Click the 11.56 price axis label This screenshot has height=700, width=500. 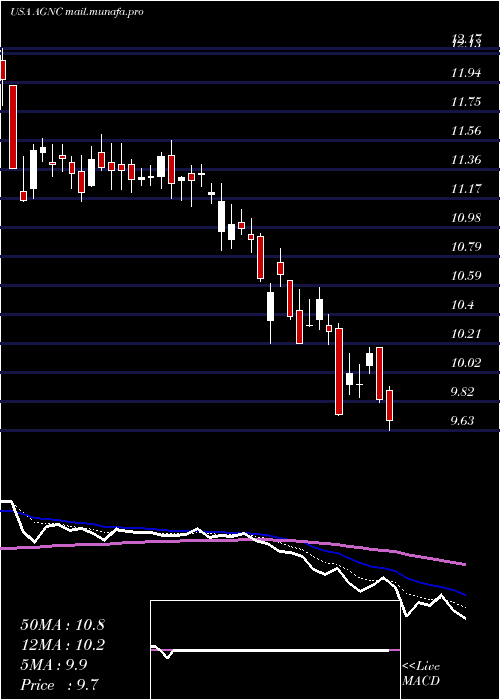click(x=466, y=131)
